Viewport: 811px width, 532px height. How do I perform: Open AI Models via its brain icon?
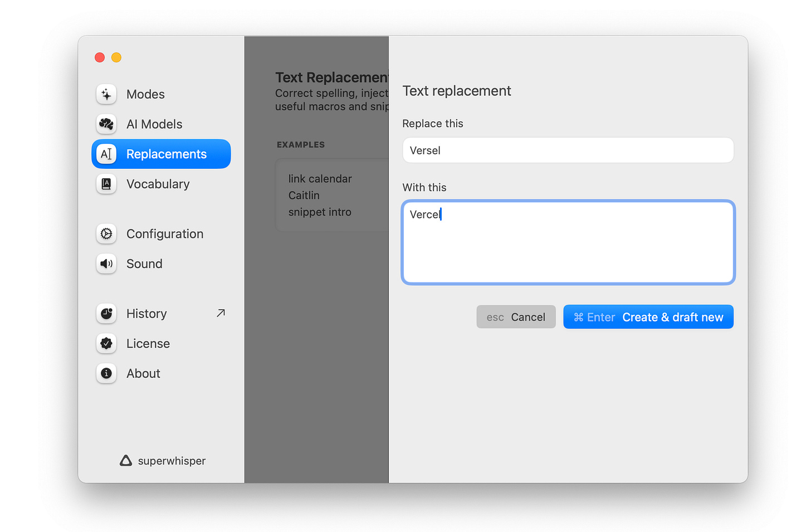[x=106, y=124]
